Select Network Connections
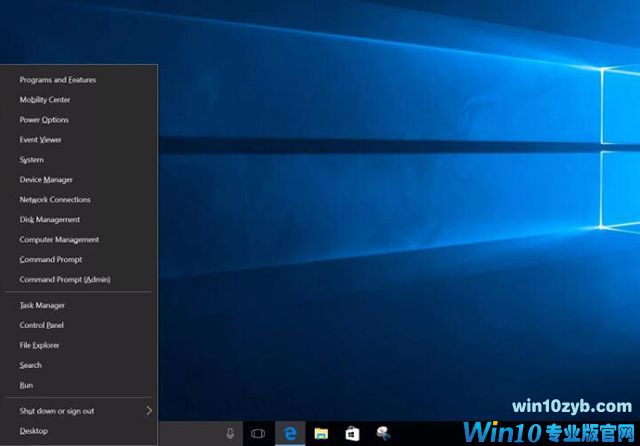 pos(55,200)
